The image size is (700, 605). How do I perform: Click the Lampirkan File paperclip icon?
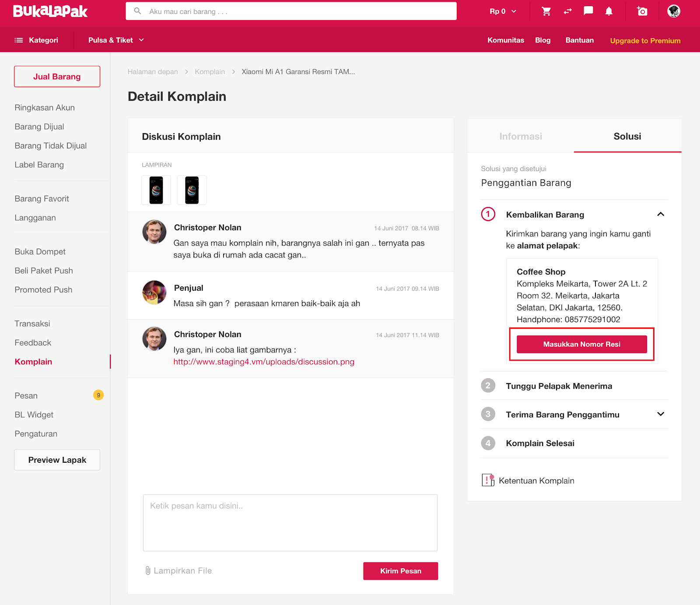[148, 570]
